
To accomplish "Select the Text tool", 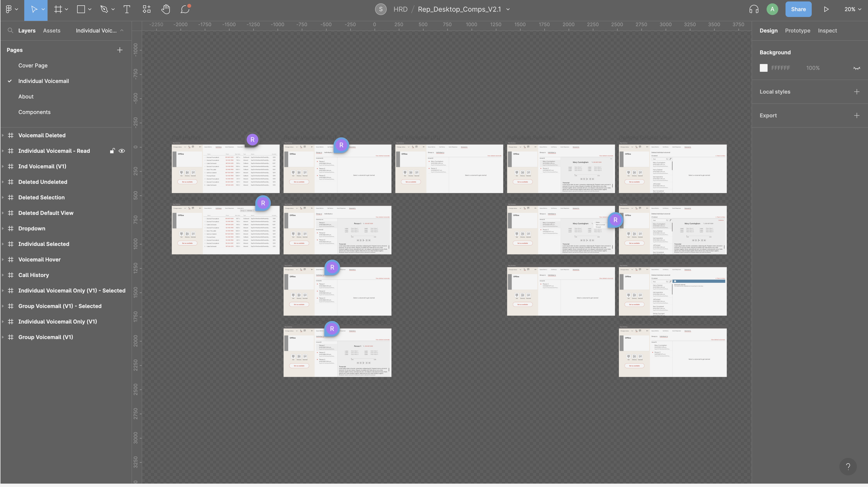I will pyautogui.click(x=127, y=9).
